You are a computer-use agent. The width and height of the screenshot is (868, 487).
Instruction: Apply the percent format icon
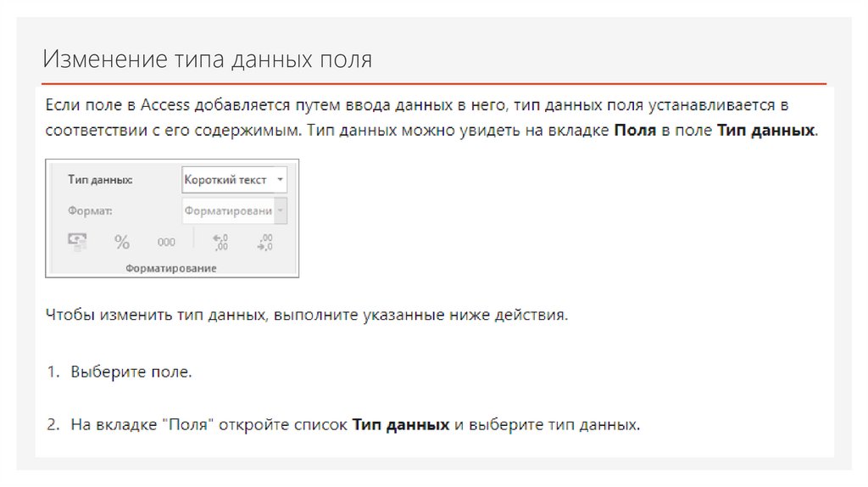tap(122, 242)
